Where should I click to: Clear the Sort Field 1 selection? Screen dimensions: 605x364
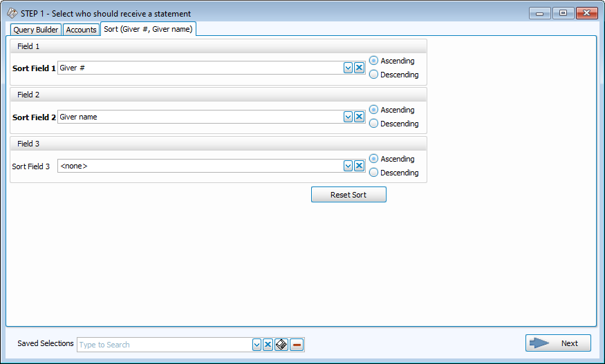pos(359,68)
